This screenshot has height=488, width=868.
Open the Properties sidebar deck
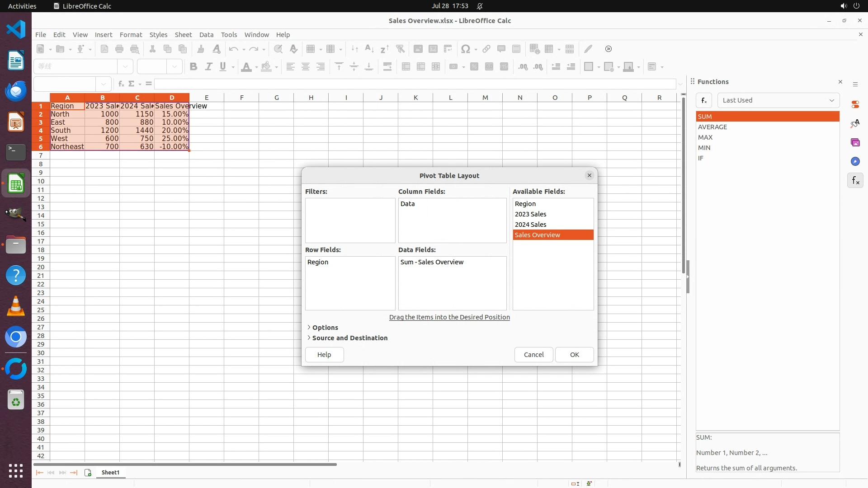855,104
